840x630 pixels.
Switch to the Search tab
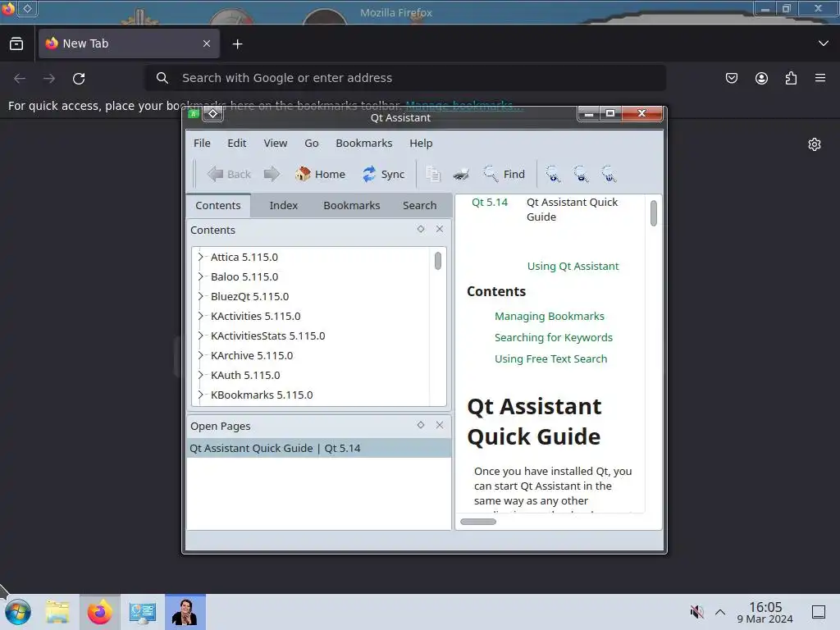click(419, 206)
